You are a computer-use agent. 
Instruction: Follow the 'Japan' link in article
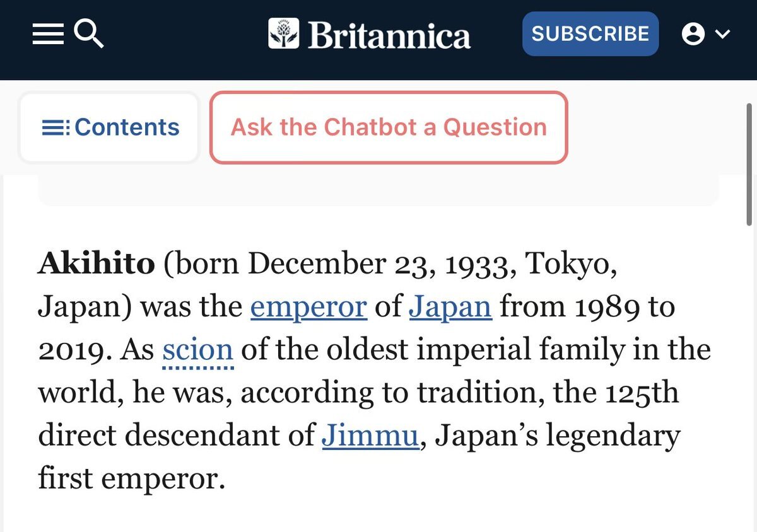(450, 307)
